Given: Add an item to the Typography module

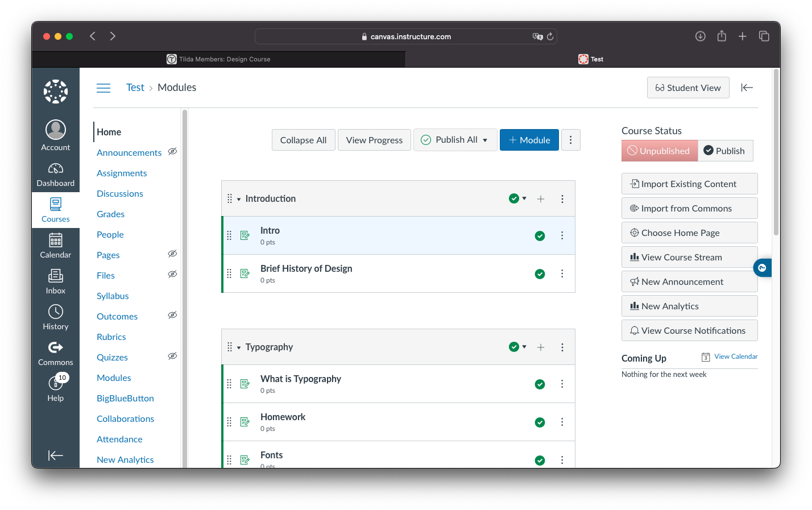Looking at the screenshot, I should click(x=541, y=347).
